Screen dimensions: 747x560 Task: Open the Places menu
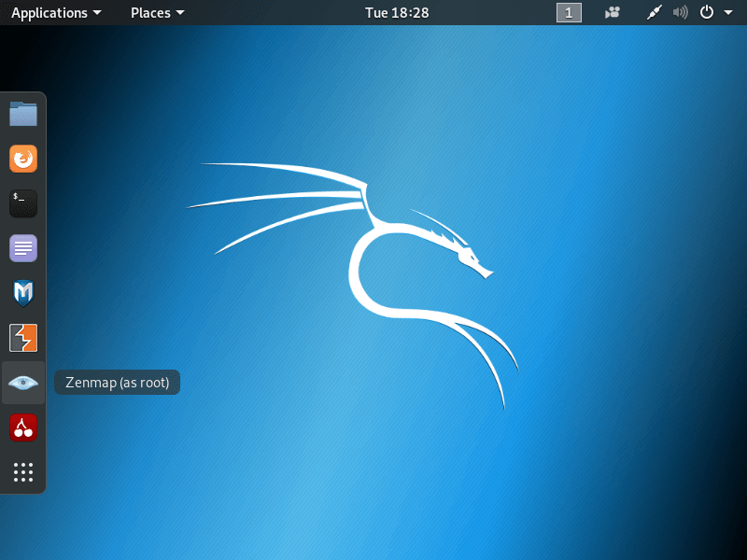[x=157, y=13]
